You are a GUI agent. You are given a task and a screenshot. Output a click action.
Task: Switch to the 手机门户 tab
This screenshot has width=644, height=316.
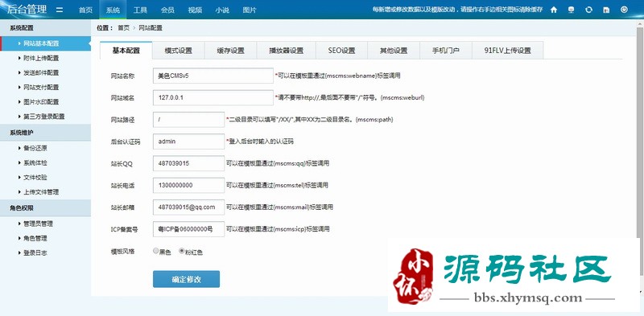click(446, 51)
